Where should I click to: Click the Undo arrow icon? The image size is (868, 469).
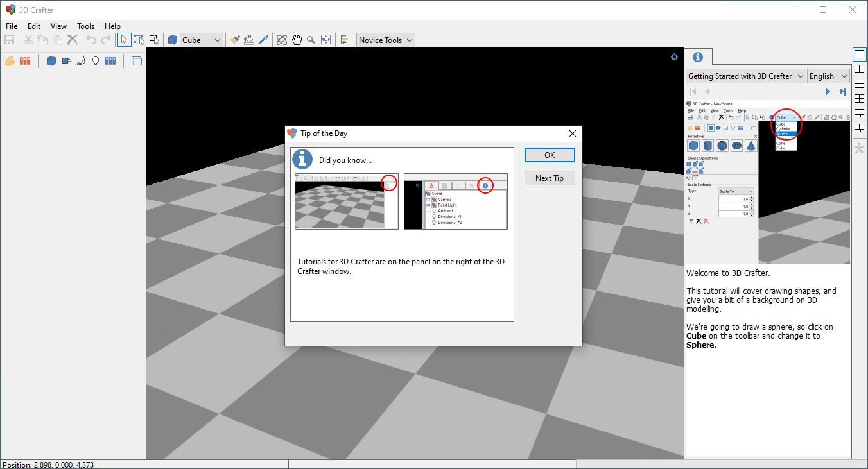[x=91, y=40]
